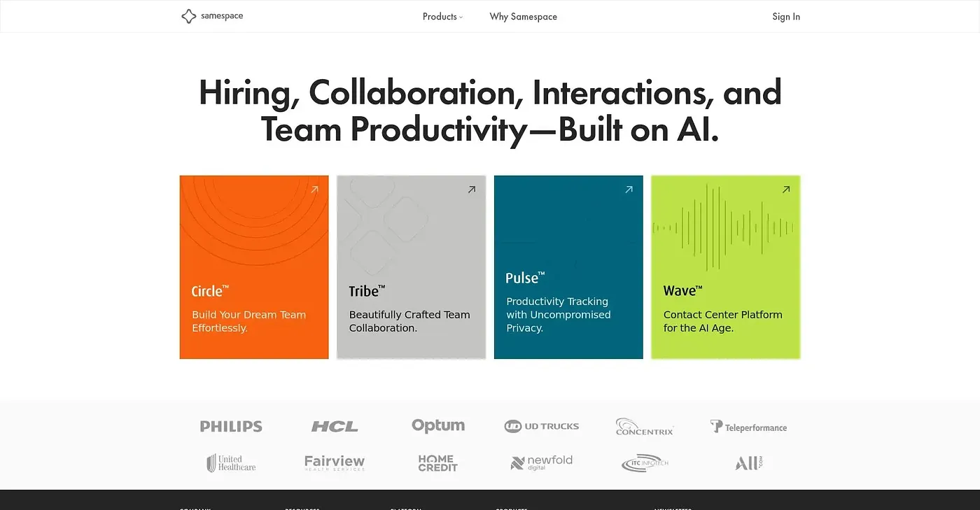Click the Optum client logo
This screenshot has height=510, width=980.
[438, 425]
